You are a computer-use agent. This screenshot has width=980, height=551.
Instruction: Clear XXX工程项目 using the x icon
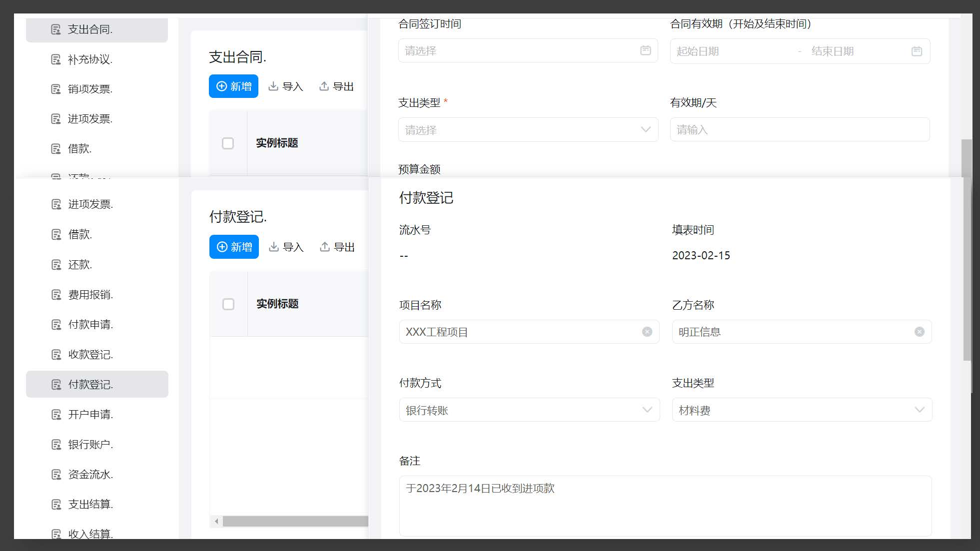pos(648,332)
